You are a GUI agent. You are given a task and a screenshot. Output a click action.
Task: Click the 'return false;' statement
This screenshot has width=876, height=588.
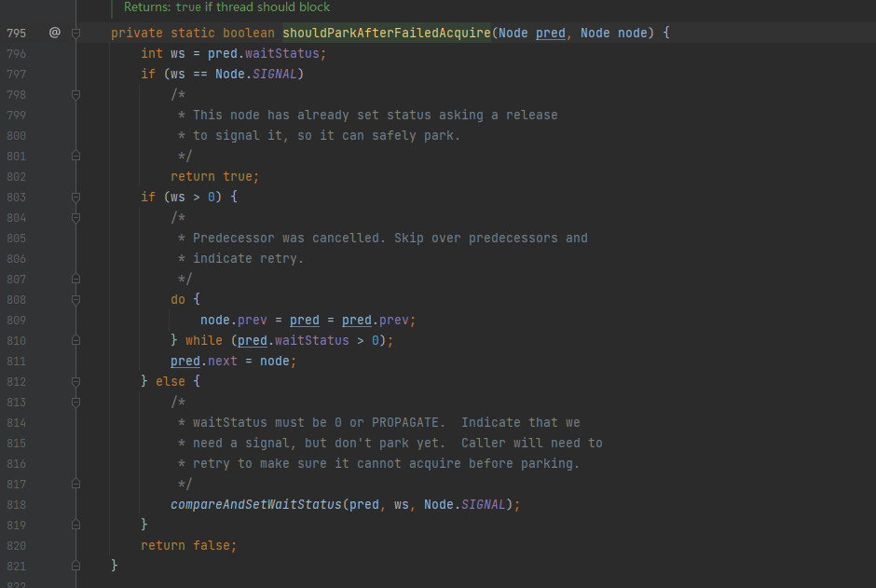[x=188, y=545]
